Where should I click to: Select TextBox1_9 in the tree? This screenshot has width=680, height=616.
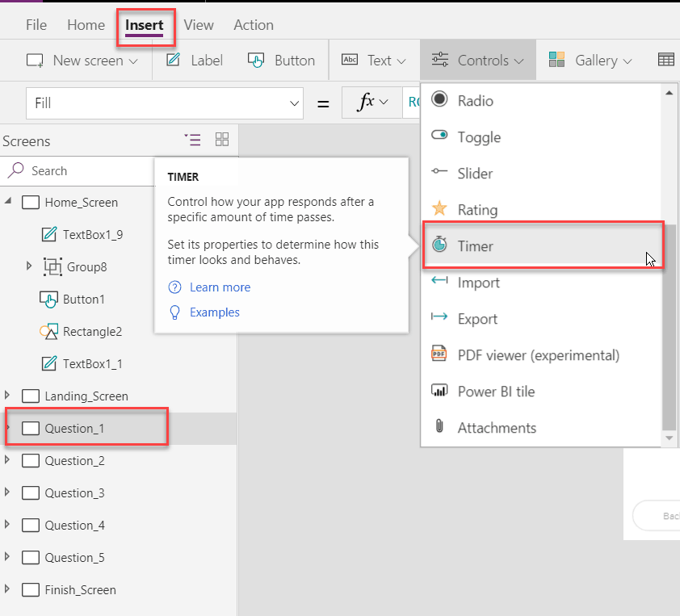(x=93, y=234)
